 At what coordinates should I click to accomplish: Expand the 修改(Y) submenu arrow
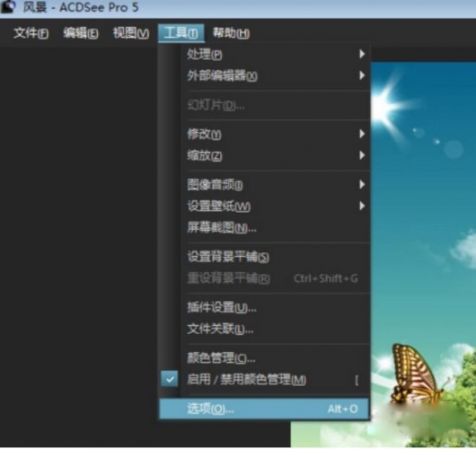pos(362,134)
